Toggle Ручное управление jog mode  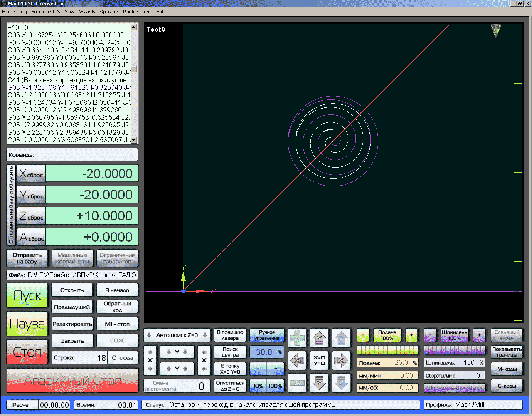pos(267,335)
